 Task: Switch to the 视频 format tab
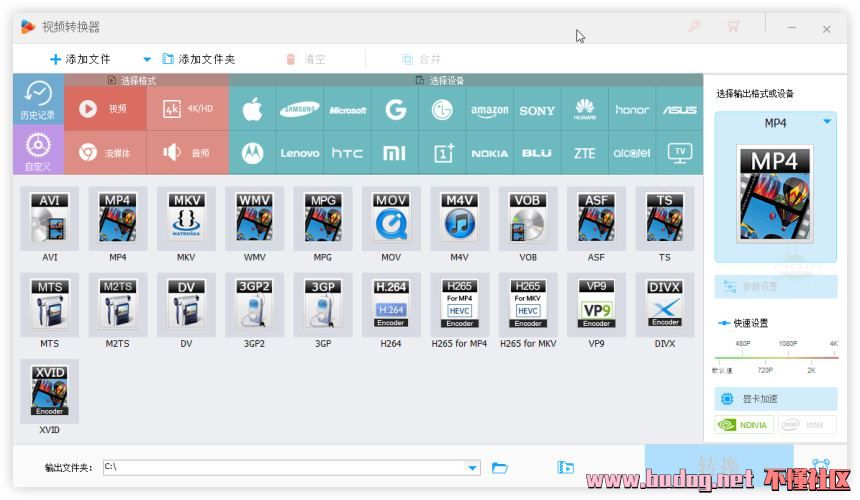point(106,109)
